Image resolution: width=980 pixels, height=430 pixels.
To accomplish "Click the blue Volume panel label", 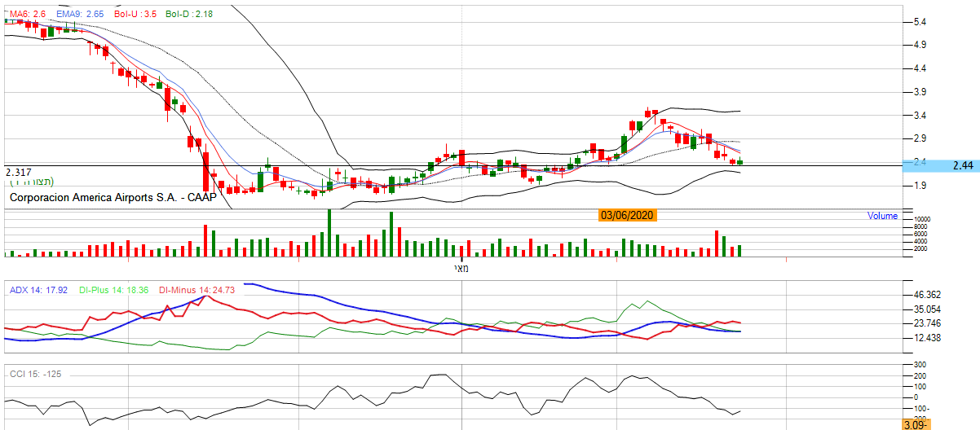I will point(882,217).
